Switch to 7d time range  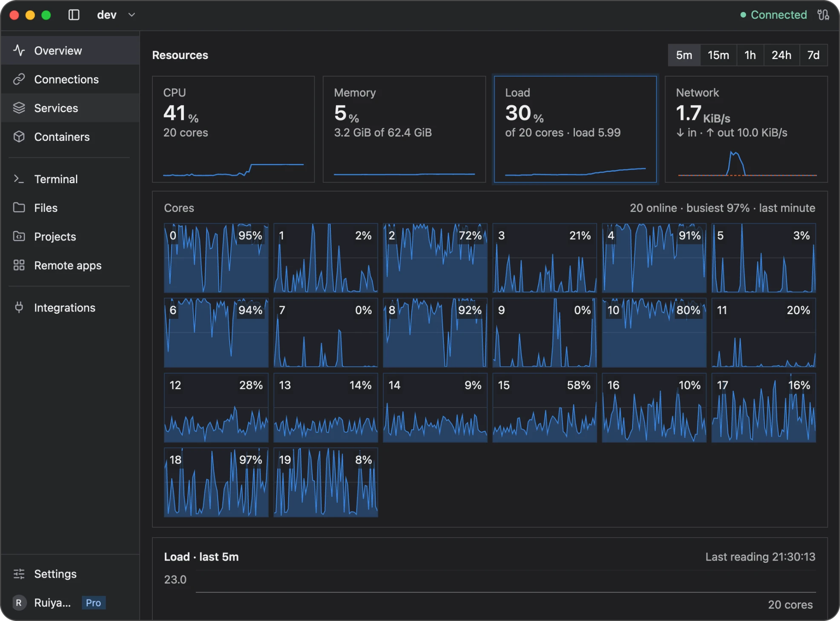813,55
